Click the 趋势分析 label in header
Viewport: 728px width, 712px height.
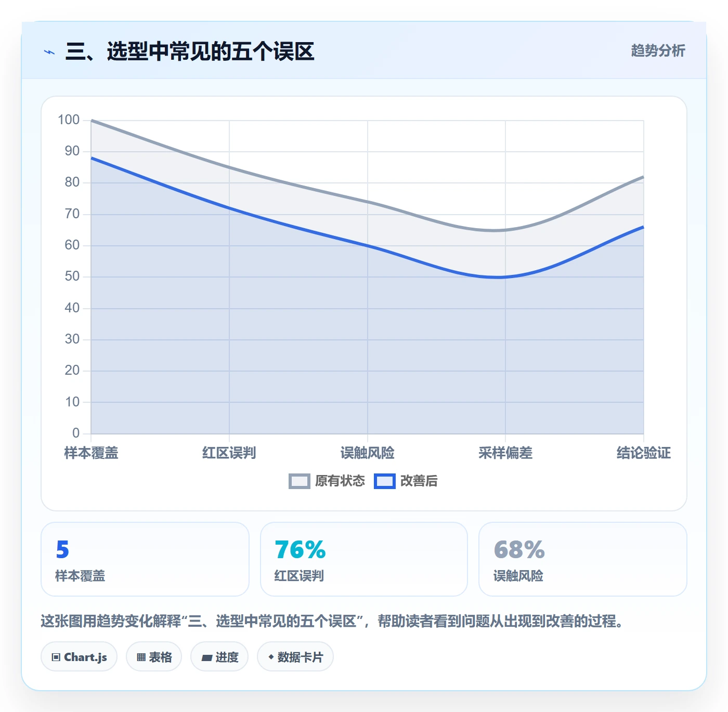(658, 50)
